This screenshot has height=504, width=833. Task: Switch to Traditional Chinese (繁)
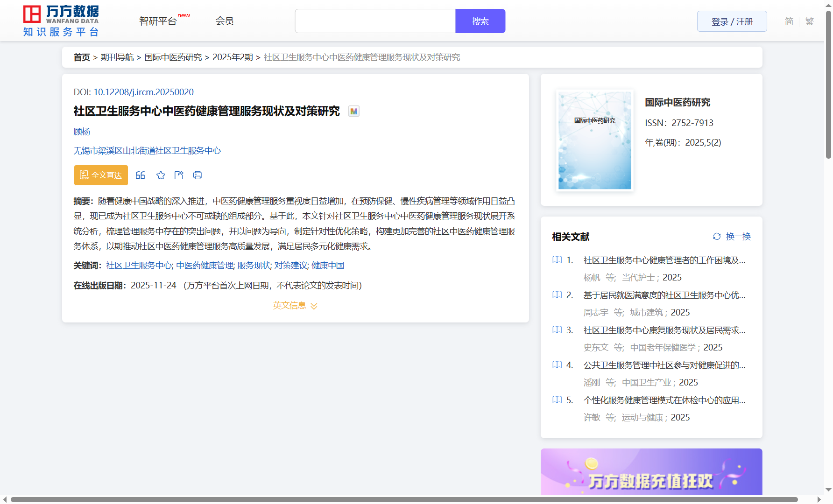[x=810, y=21]
